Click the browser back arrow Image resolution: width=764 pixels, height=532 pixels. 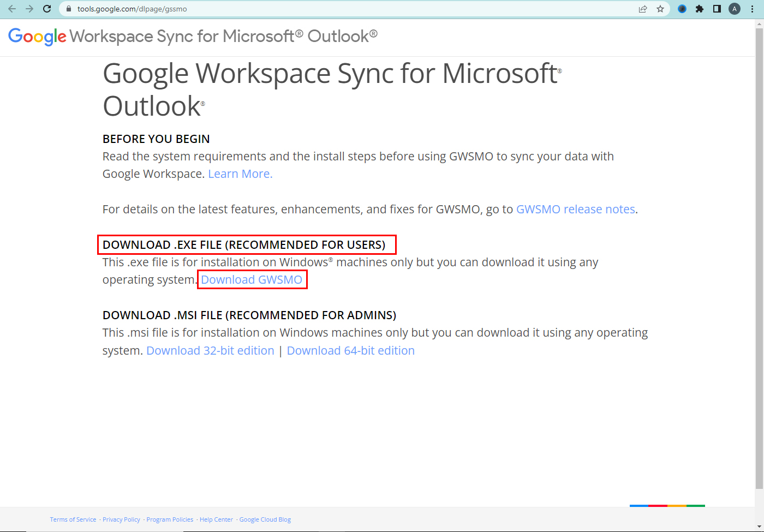[x=12, y=9]
